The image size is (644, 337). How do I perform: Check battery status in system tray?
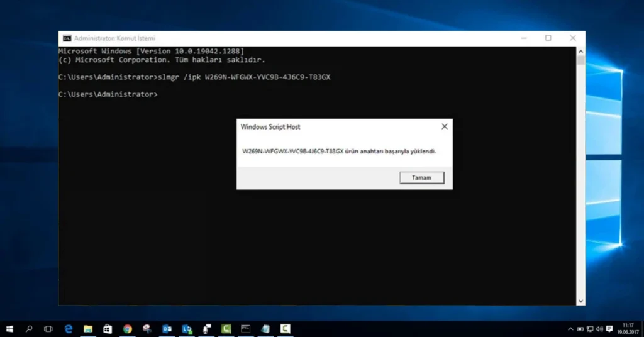[x=580, y=329]
